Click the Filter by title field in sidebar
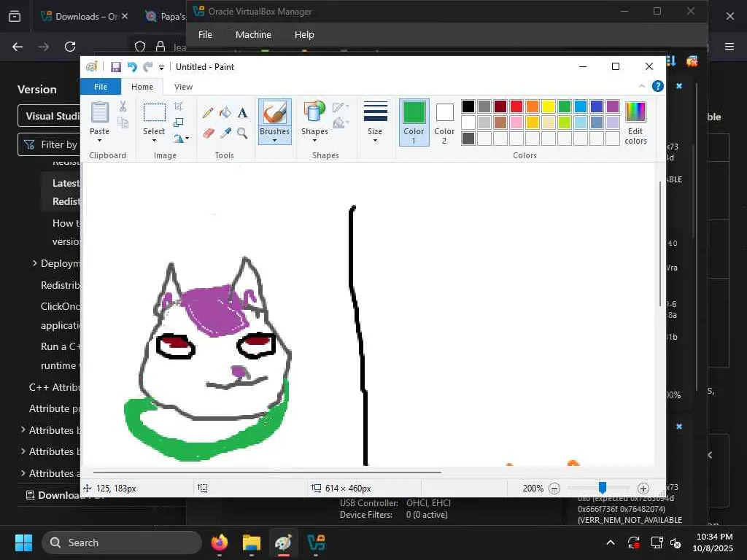Viewport: 747px width, 560px height. (x=49, y=144)
